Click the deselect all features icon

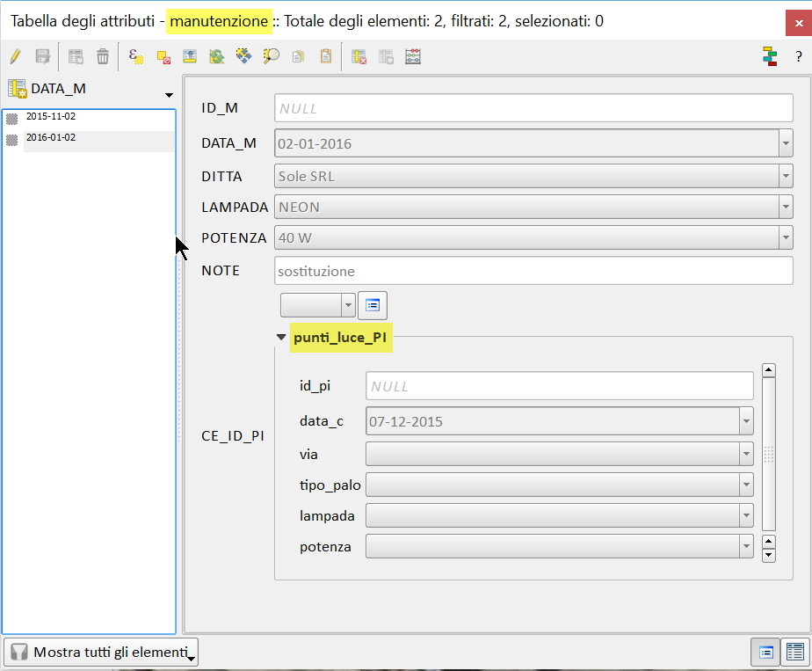163,57
